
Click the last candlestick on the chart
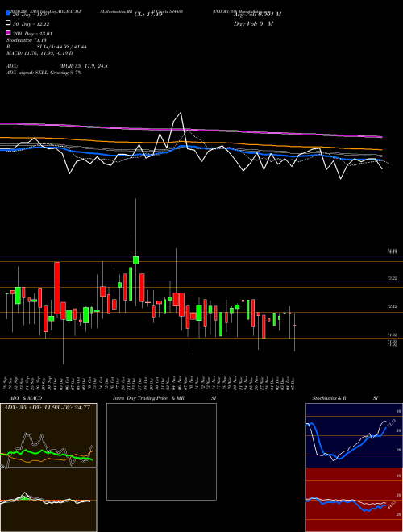coord(295,326)
